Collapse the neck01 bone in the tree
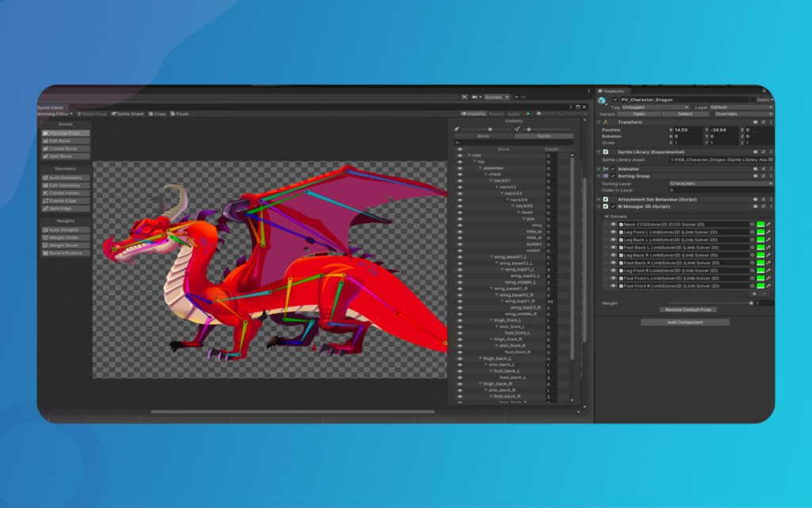812x508 pixels. tap(490, 180)
